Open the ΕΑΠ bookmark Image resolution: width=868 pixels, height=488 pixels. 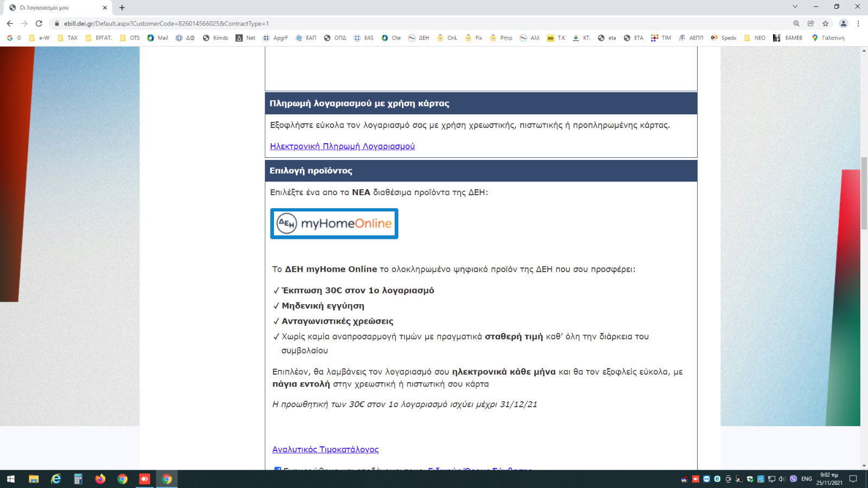point(306,38)
